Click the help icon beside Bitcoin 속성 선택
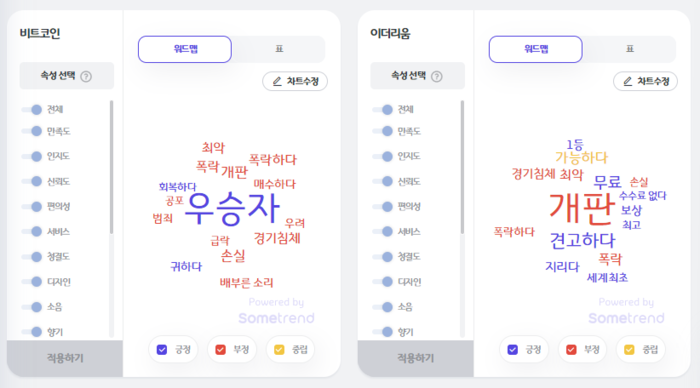Viewport: 700px width, 388px height. 86,76
